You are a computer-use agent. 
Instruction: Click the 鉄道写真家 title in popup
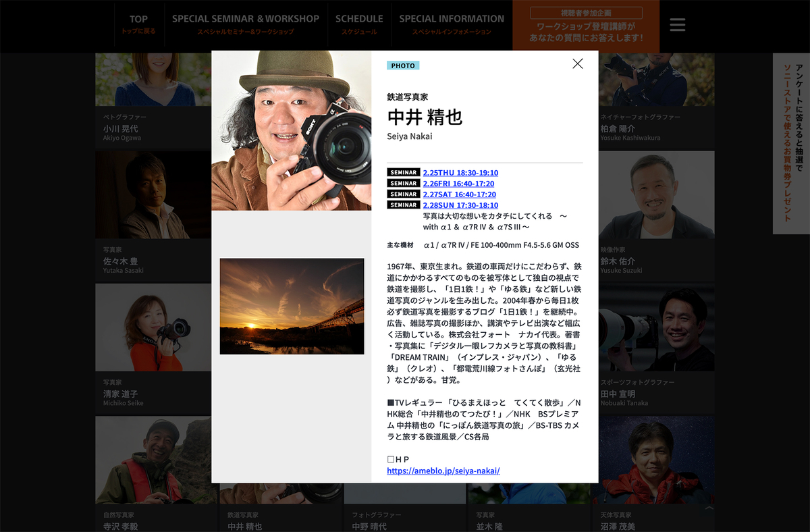407,97
